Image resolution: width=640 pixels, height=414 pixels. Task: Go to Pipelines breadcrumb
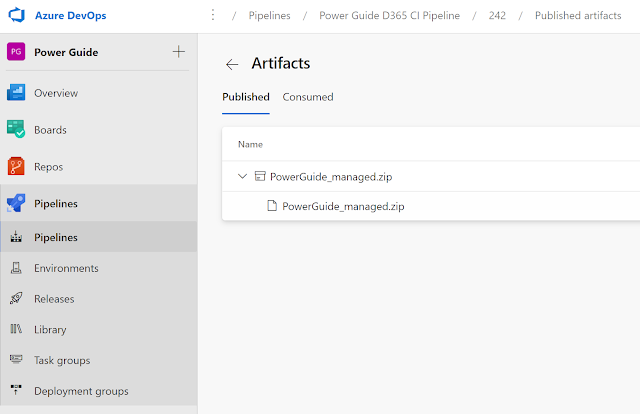coord(269,16)
